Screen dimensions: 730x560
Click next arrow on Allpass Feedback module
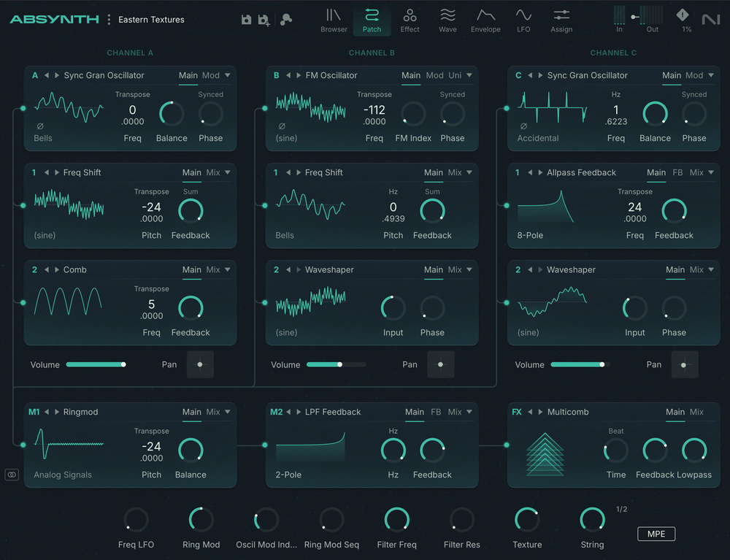pos(540,173)
